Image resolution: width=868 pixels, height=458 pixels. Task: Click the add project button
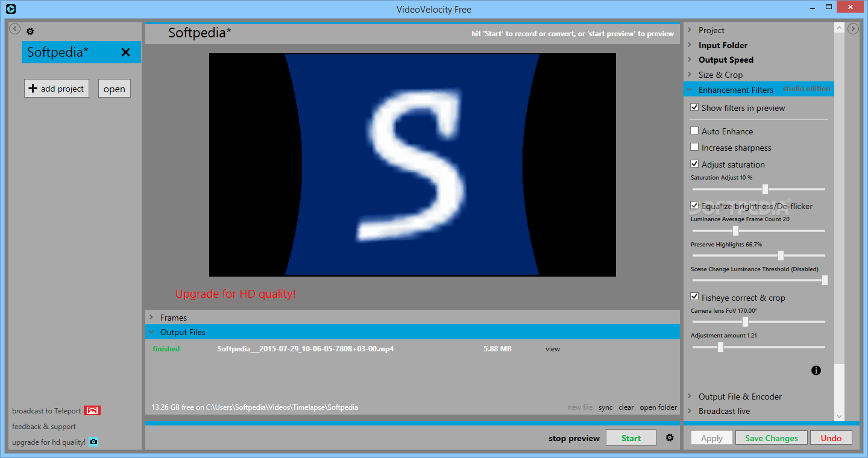pyautogui.click(x=57, y=89)
